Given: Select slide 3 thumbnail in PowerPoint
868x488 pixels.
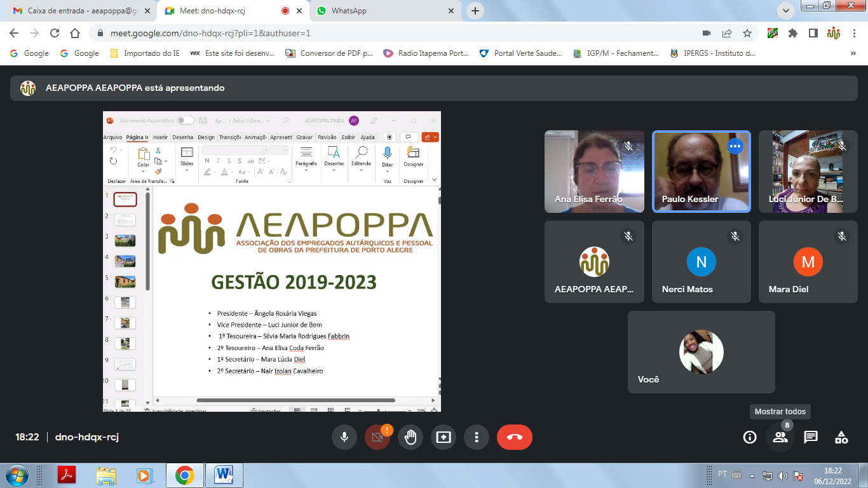Looking at the screenshot, I should (x=125, y=241).
